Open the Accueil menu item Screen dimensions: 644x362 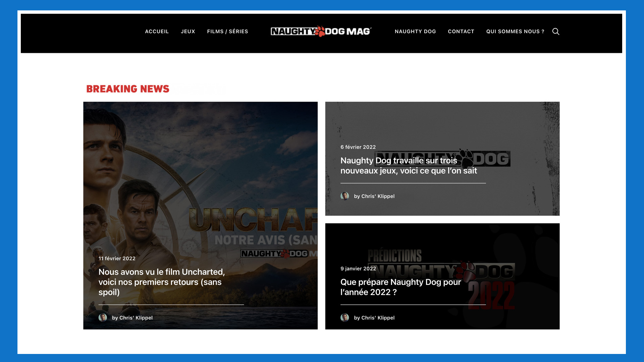[x=157, y=32]
